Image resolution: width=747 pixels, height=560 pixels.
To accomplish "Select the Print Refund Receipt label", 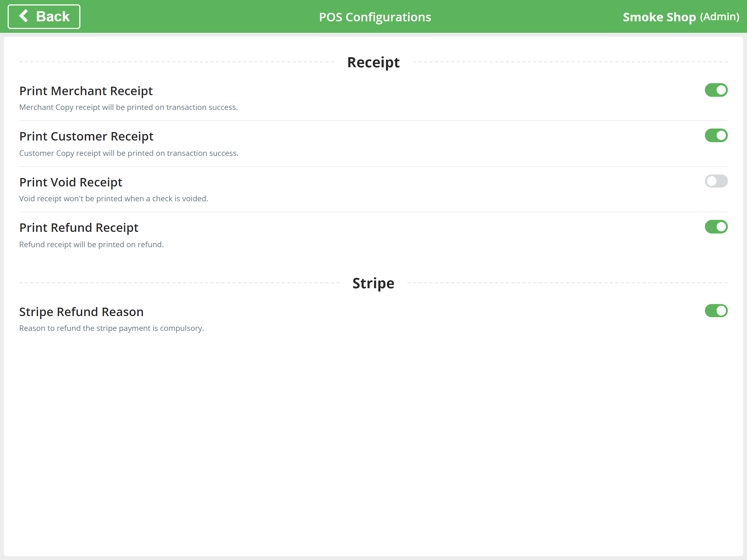I will click(x=79, y=228).
